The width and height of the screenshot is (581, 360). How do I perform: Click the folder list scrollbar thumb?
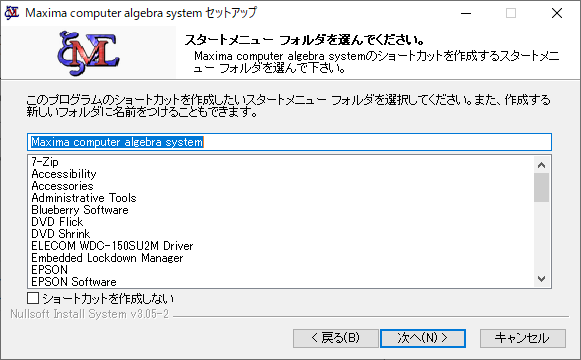pyautogui.click(x=541, y=187)
